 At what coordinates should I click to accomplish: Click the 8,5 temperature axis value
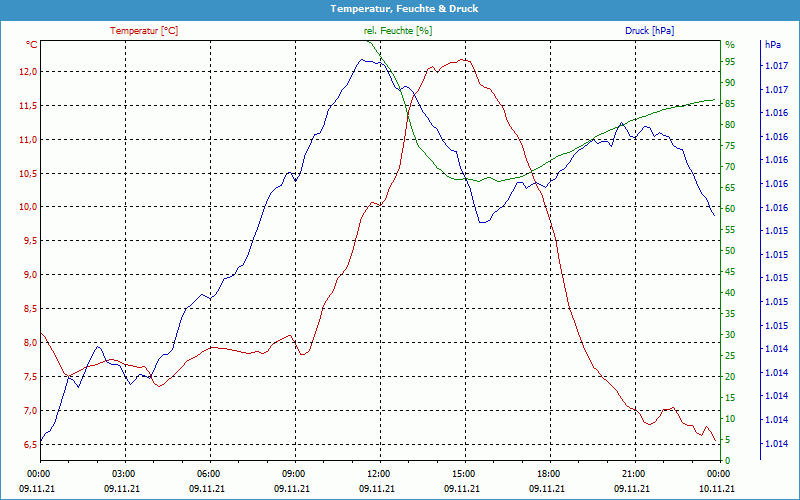30,309
